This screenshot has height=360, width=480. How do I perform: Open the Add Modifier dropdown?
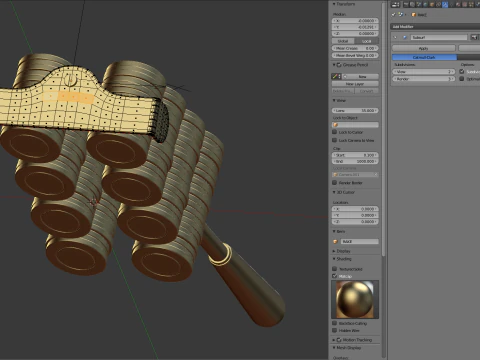click(x=435, y=27)
